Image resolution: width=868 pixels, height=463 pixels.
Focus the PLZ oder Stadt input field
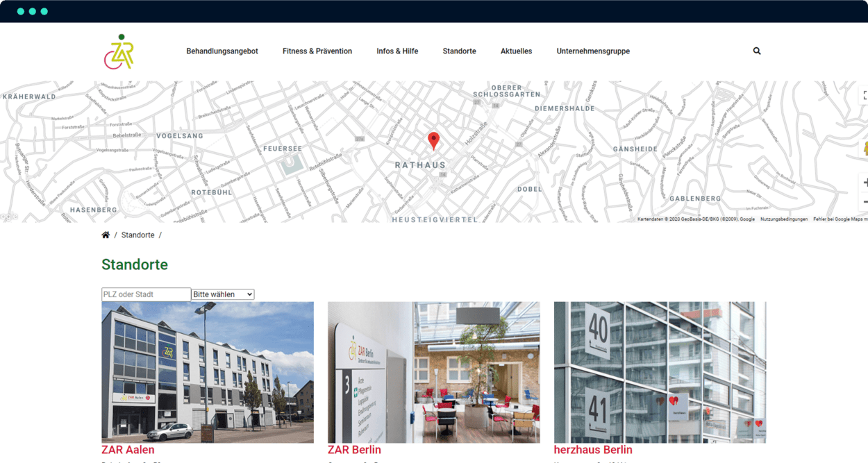[146, 294]
